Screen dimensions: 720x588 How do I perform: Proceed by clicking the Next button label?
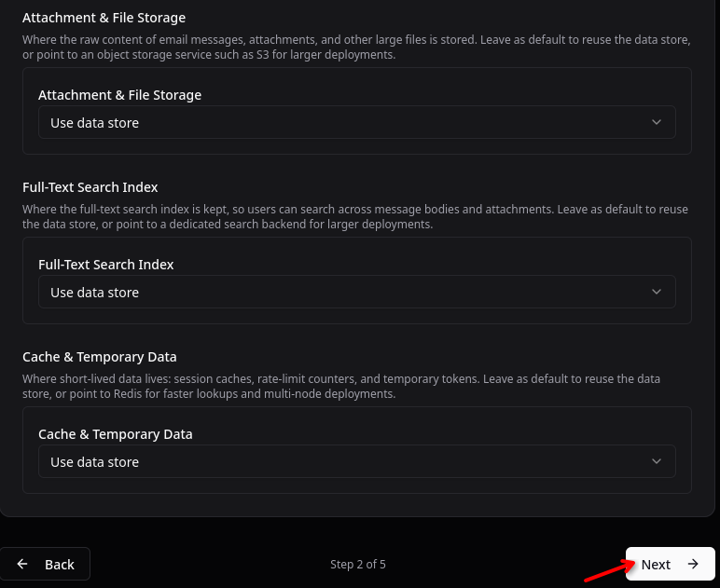click(x=656, y=564)
